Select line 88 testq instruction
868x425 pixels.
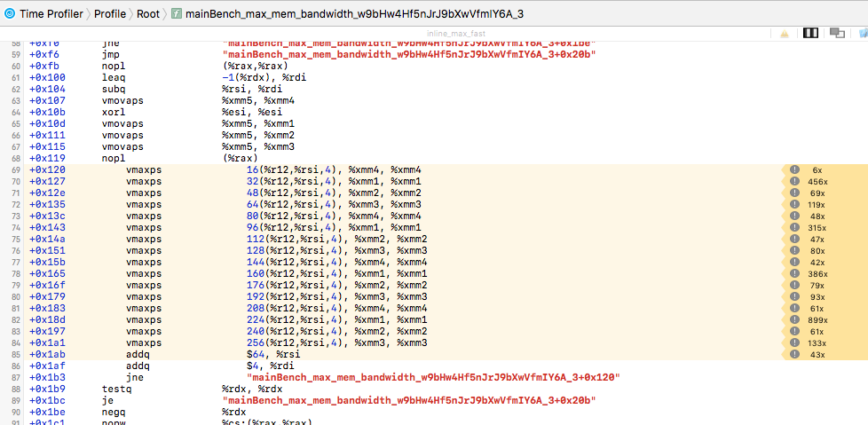point(116,389)
